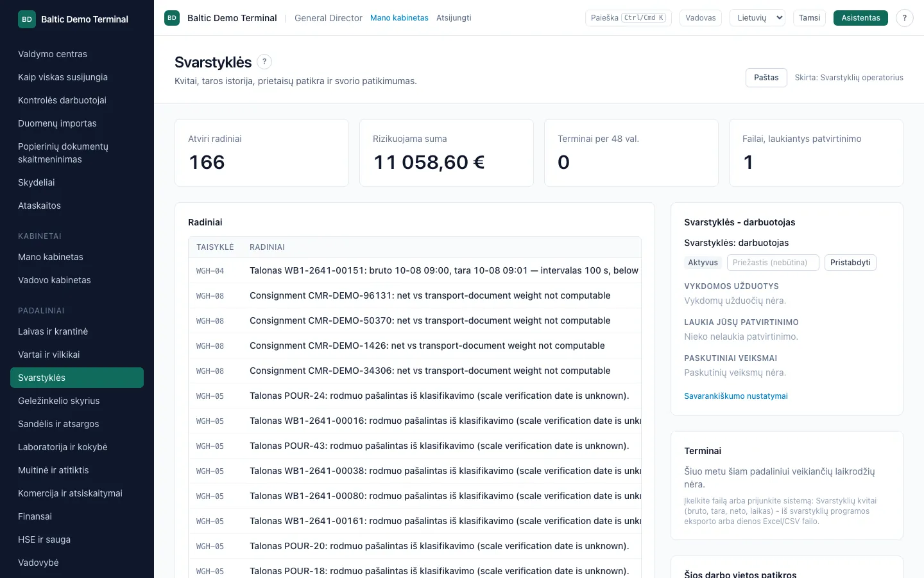Open Laboratorija ir kokybė department
This screenshot has width=924, height=578.
77,447
